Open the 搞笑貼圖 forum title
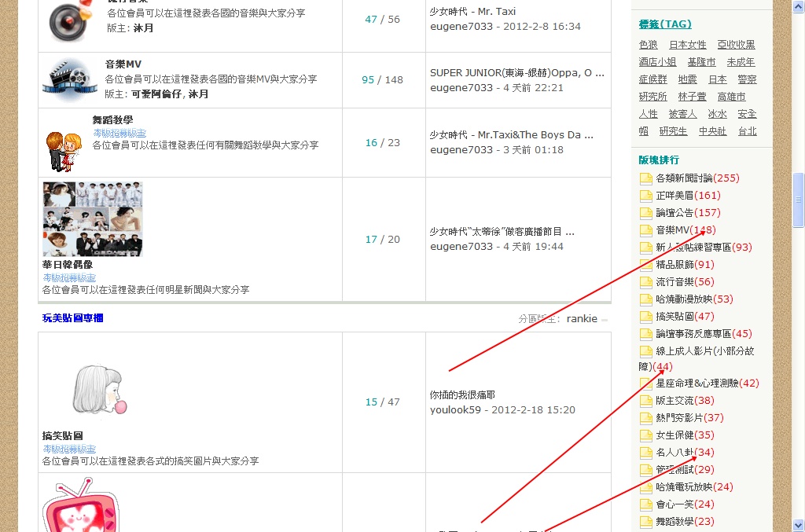805x532 pixels. pos(63,436)
